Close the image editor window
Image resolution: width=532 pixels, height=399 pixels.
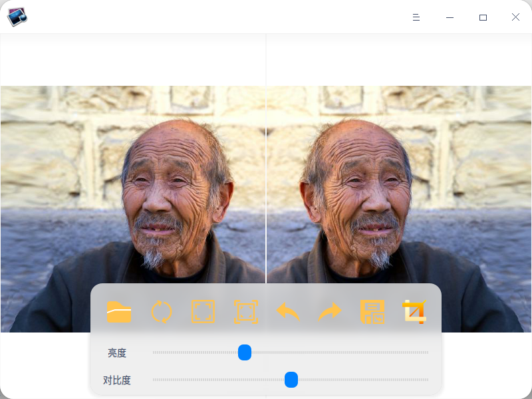tap(516, 17)
